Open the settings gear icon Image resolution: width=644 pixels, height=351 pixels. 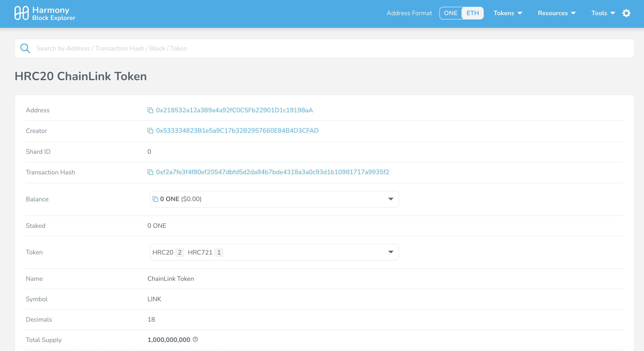(626, 13)
